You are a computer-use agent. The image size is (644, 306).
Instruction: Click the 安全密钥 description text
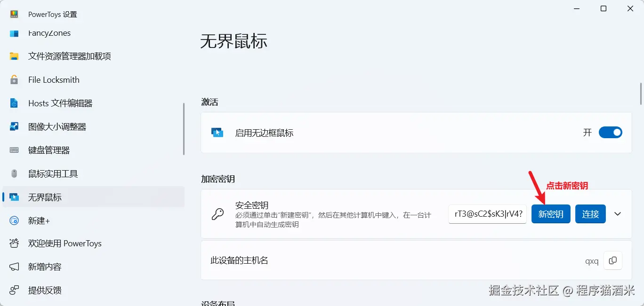(333, 220)
